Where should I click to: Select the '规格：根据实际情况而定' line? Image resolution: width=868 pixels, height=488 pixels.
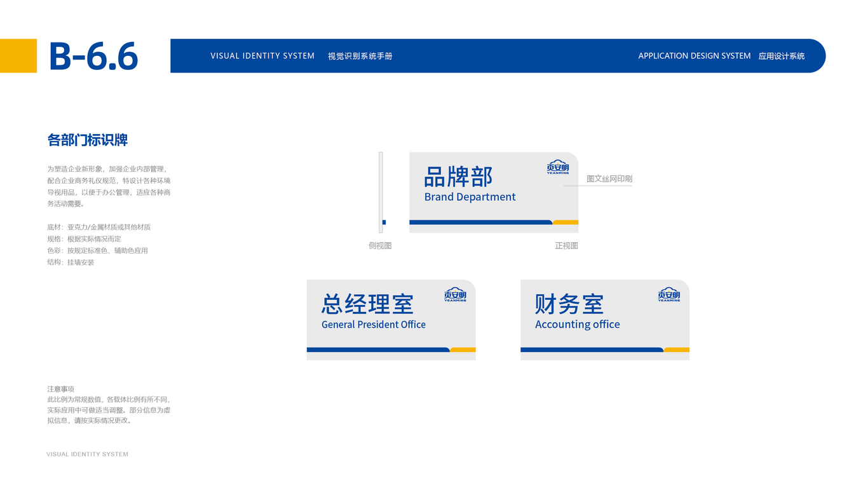pyautogui.click(x=84, y=238)
